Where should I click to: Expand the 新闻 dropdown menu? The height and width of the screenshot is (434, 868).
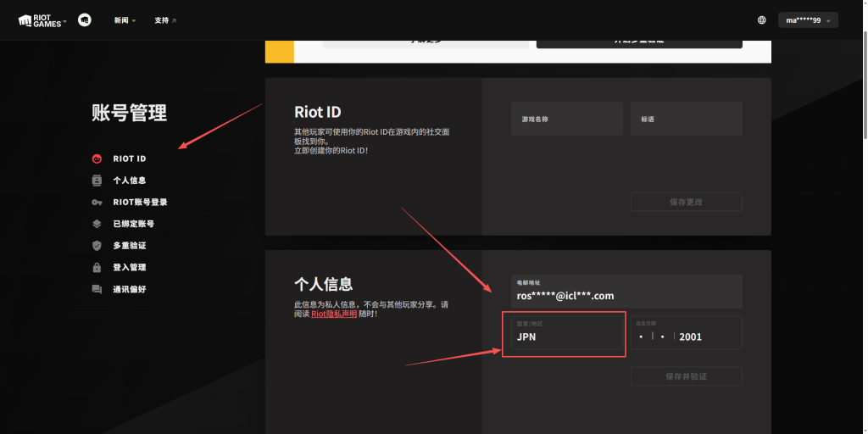[125, 20]
